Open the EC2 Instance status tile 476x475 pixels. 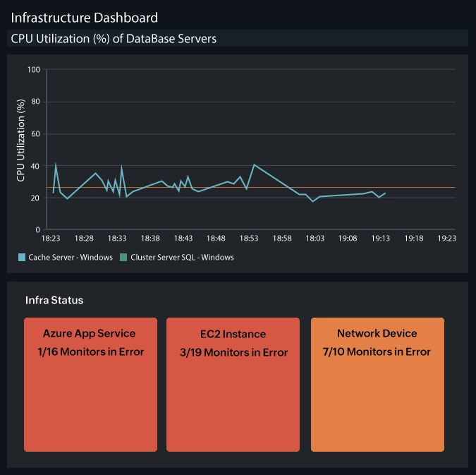(233, 385)
